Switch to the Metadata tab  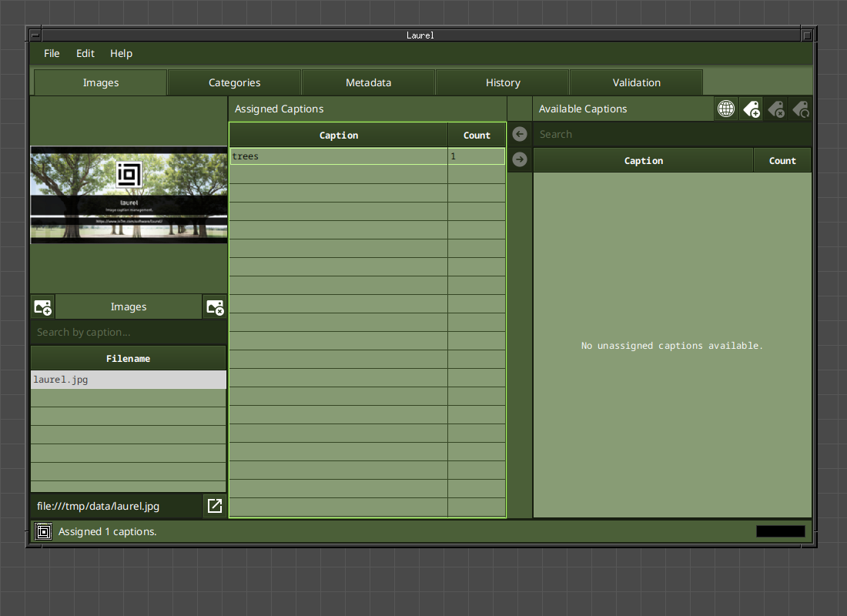(368, 82)
